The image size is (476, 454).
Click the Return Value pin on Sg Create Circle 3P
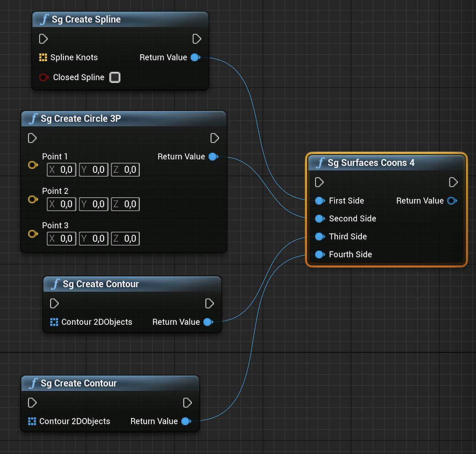tap(213, 156)
